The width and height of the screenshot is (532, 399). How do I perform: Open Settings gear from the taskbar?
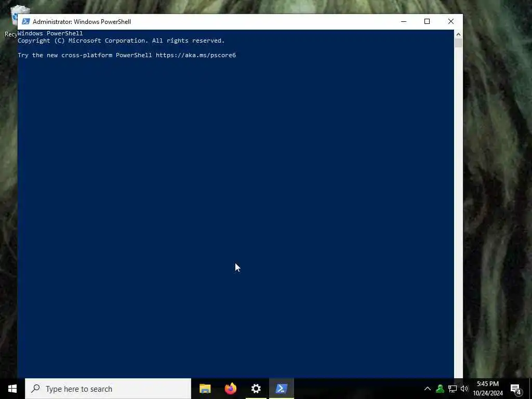tap(256, 389)
